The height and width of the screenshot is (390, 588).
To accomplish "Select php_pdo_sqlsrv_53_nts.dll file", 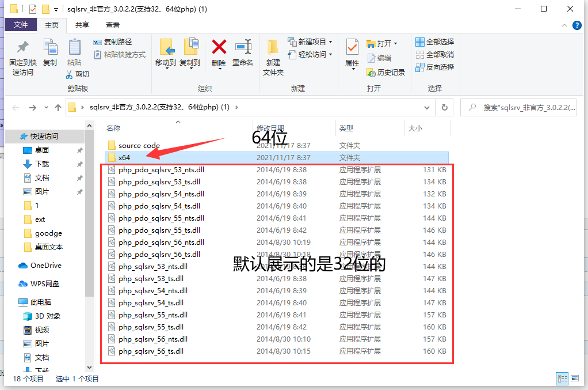I will click(x=277, y=170).
